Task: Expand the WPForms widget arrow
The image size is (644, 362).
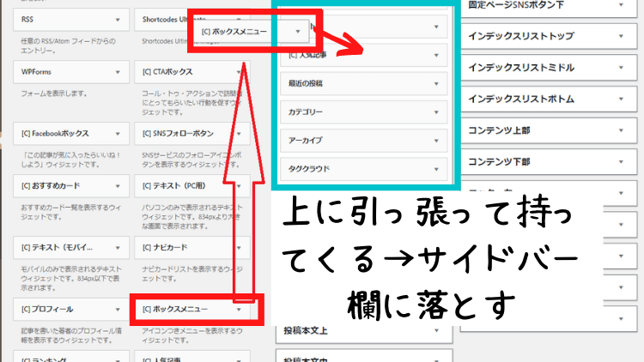Action: pos(117,73)
